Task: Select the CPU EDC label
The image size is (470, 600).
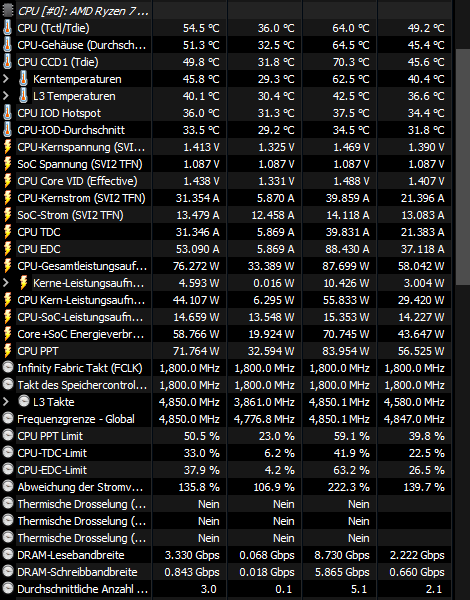Action: 39,249
